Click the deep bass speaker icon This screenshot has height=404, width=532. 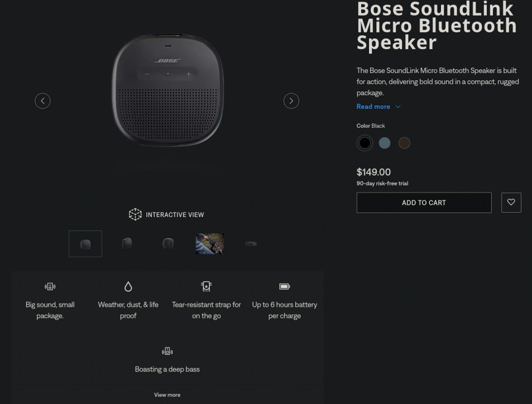pos(167,351)
